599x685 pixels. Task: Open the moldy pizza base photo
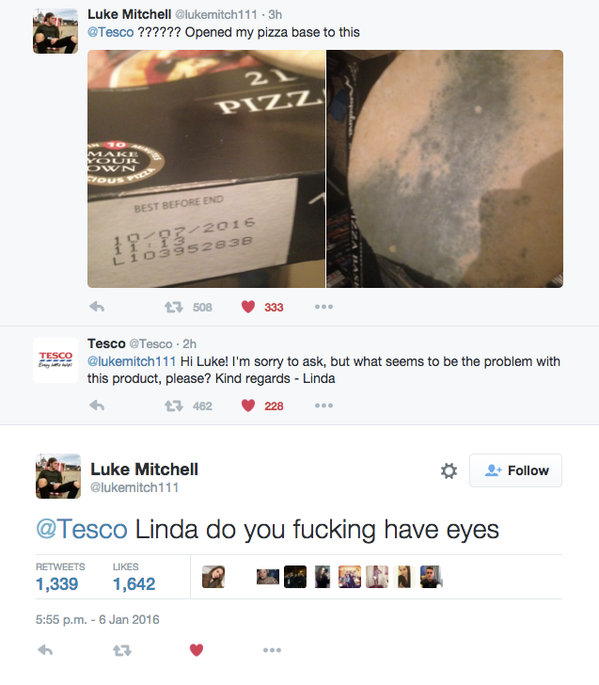(x=445, y=169)
